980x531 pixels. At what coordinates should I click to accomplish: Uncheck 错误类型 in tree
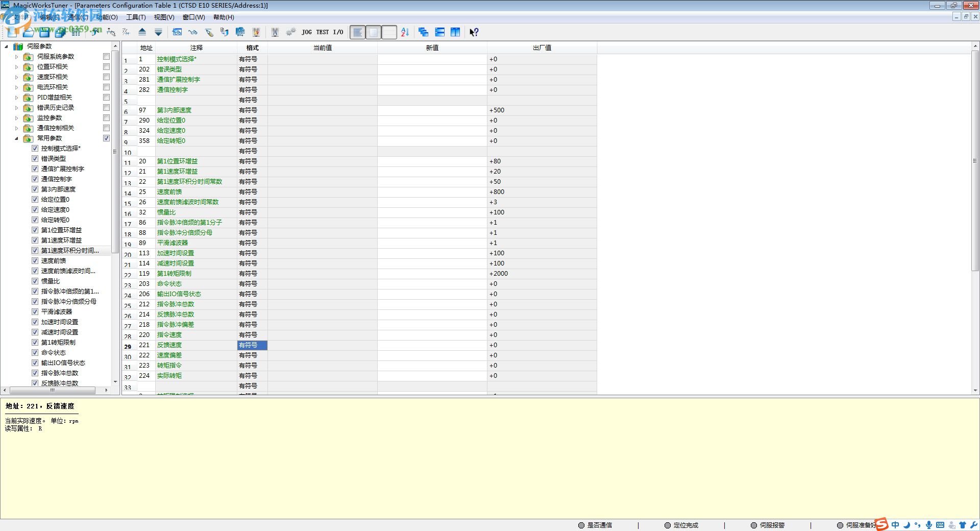35,159
